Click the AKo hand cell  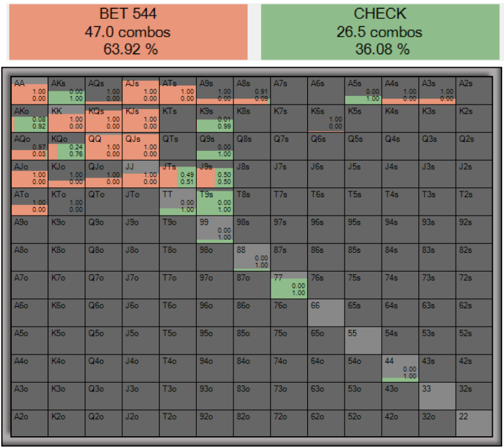click(29, 118)
